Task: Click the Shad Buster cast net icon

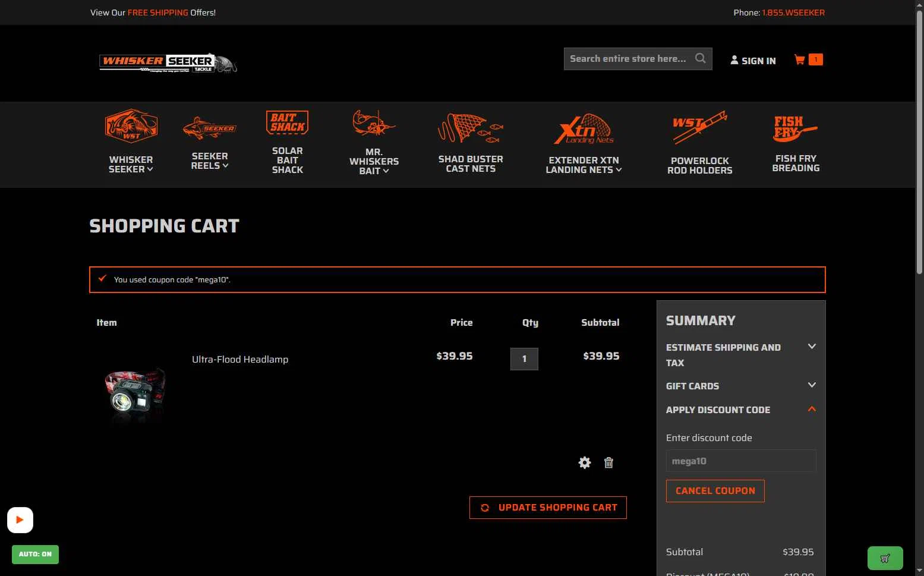Action: coord(471,128)
